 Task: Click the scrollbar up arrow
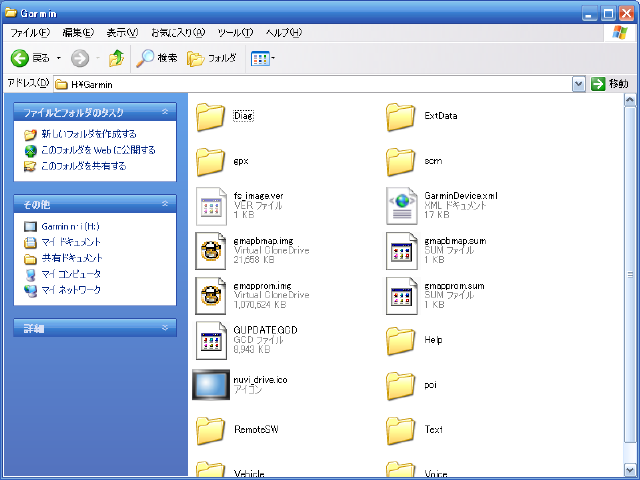[630, 100]
